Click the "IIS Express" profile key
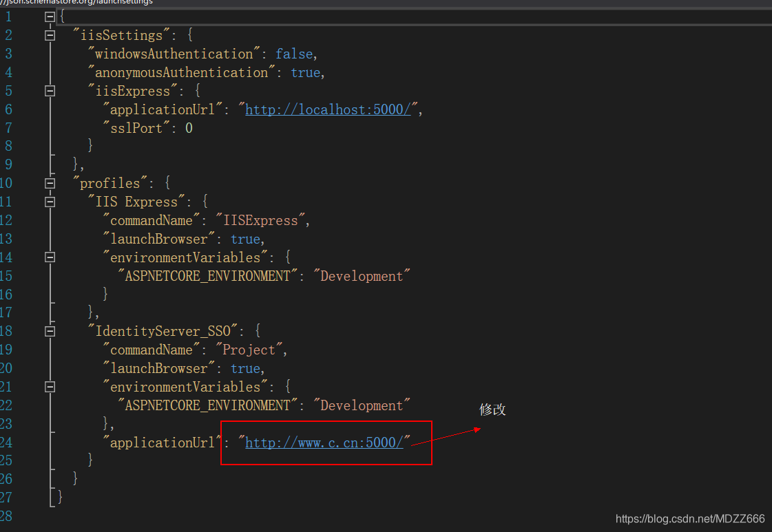Screen dimensions: 772x532 (136, 202)
